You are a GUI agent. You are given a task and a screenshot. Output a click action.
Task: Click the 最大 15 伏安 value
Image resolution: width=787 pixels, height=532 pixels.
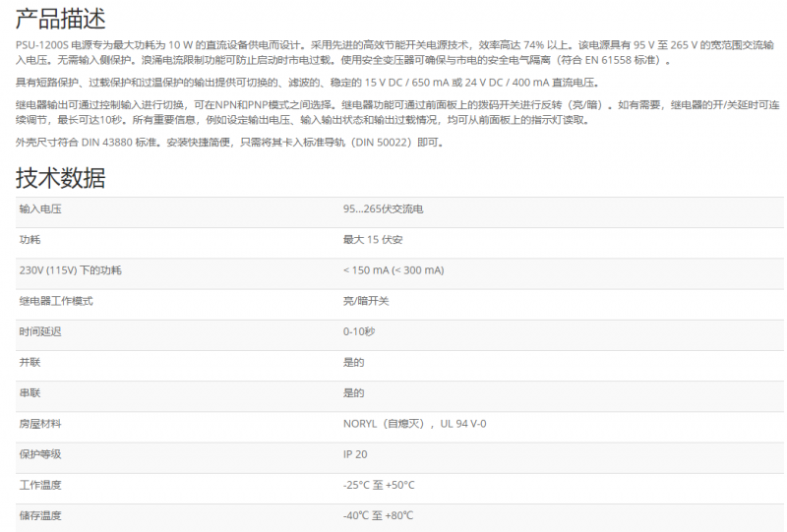coord(372,240)
